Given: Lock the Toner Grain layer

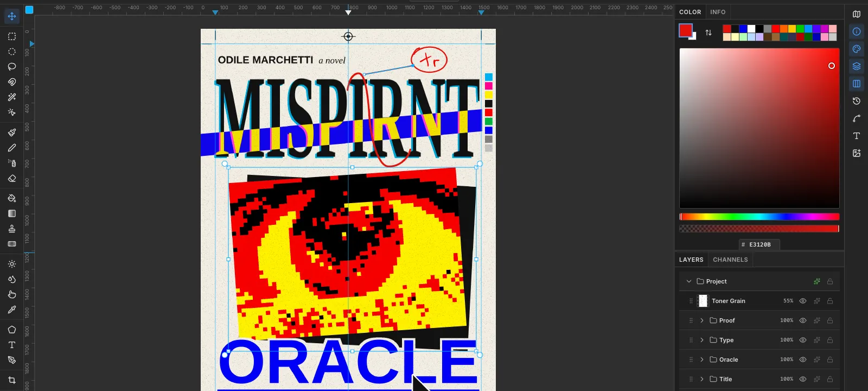Looking at the screenshot, I should tap(830, 301).
